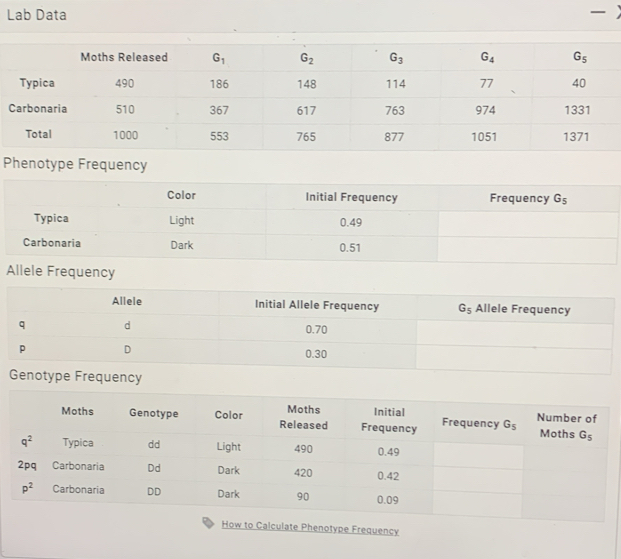621x559 pixels.
Task: Click the Typica G5 count 40
Action: (x=579, y=83)
